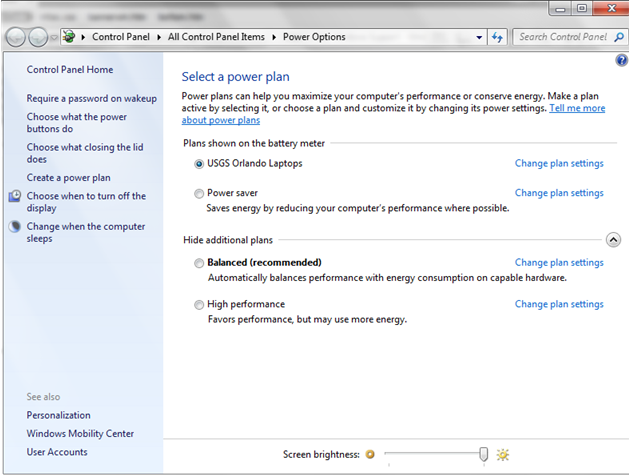Screen dimensions: 629x475
Task: Open the Control Panel breadcrumb
Action: pyautogui.click(x=121, y=37)
